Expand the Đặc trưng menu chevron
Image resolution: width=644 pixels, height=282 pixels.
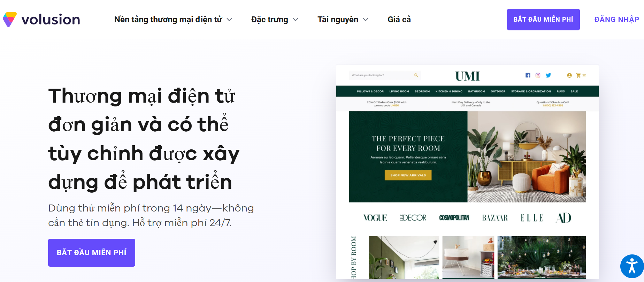[296, 20]
